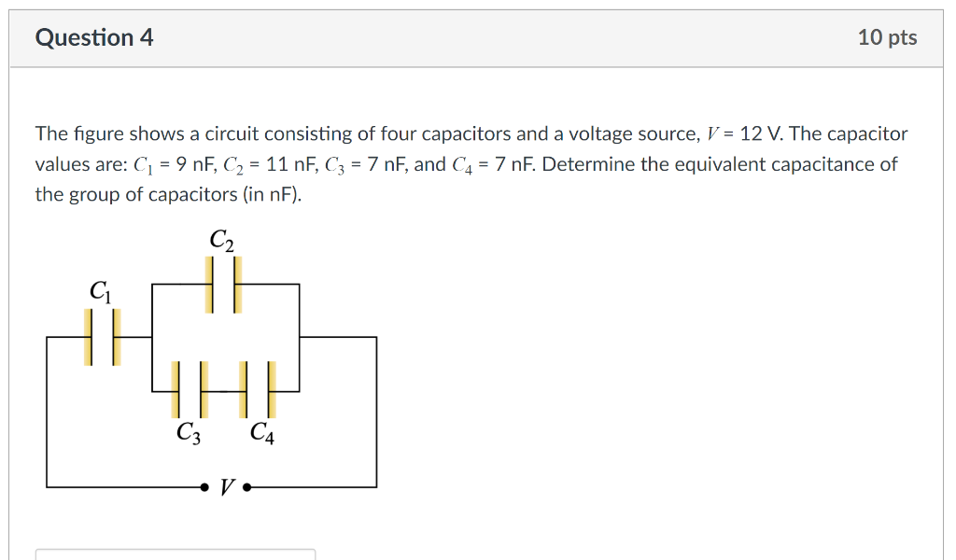The width and height of the screenshot is (956, 560).
Task: Click the right voltage source terminal dot
Action: (x=246, y=486)
